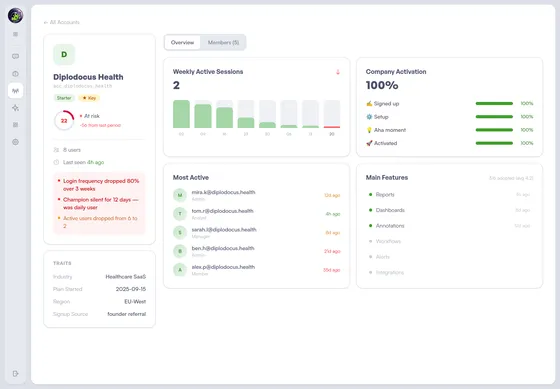560x389 pixels.
Task: Click the '100%' Company Activation figure
Action: point(382,85)
